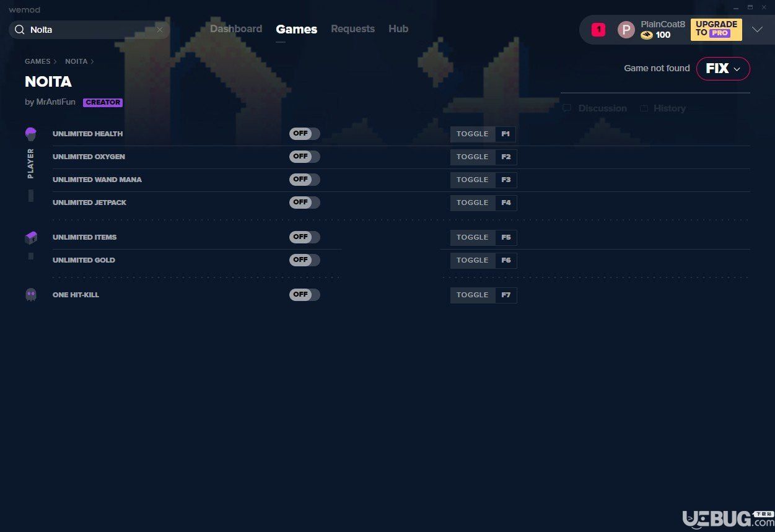775x532 pixels.
Task: Clear the Noita search text
Action: (159, 30)
